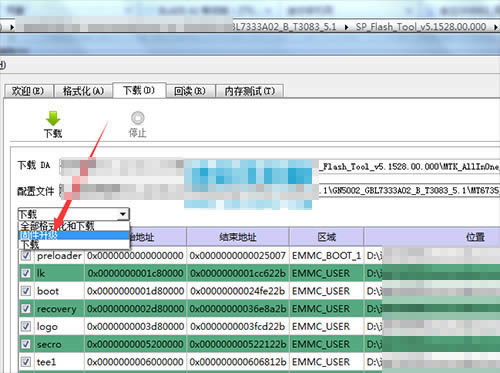Screen dimensions: 500x373
Task: Toggle the secro partition checkbox
Action: coord(26,344)
